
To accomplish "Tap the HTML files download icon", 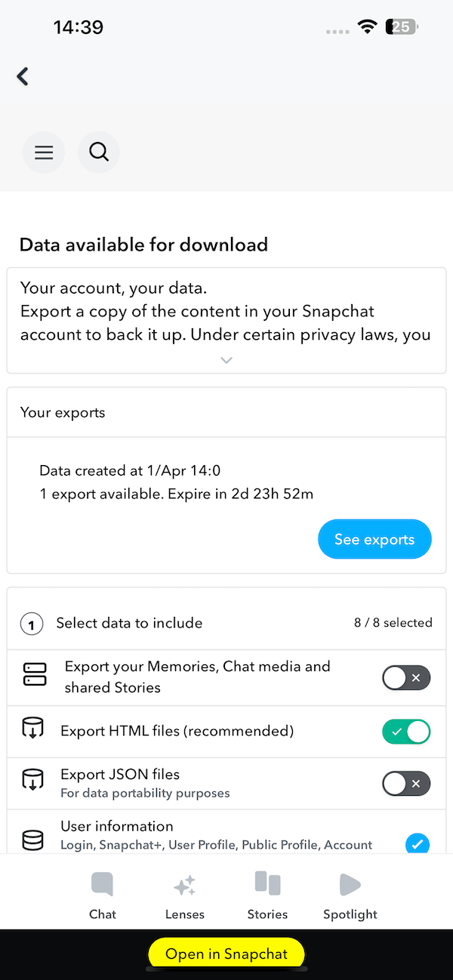I will (x=33, y=730).
